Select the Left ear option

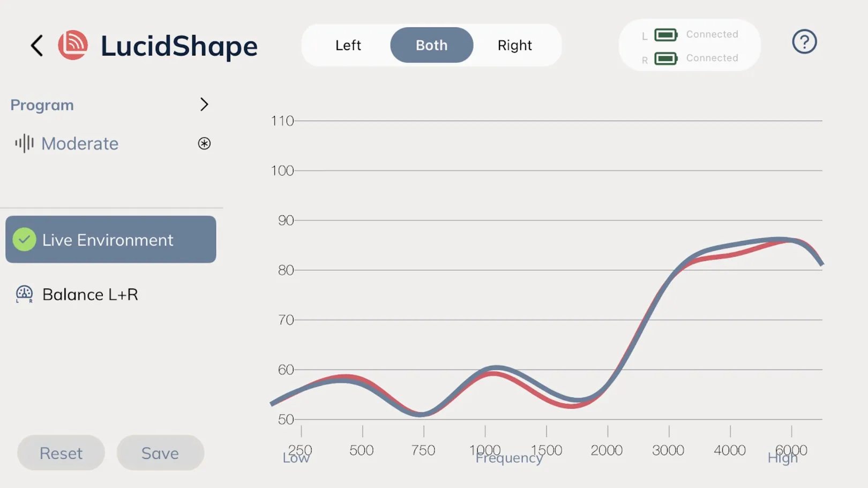coord(348,45)
